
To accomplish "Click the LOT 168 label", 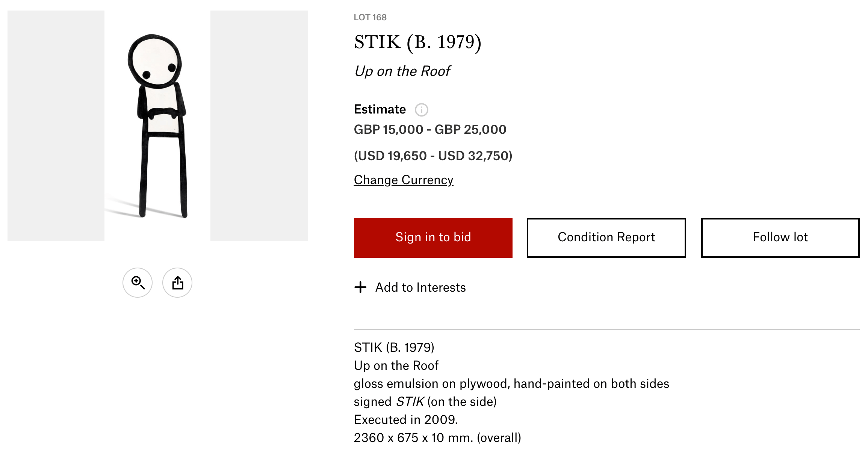I will pyautogui.click(x=370, y=17).
